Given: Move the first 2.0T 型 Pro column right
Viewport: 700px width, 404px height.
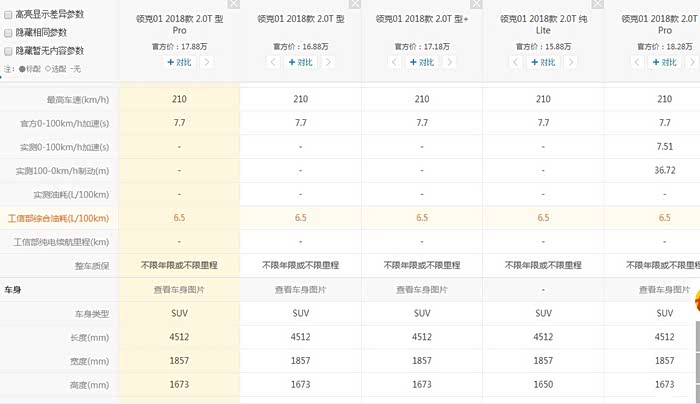Looking at the screenshot, I should point(207,62).
